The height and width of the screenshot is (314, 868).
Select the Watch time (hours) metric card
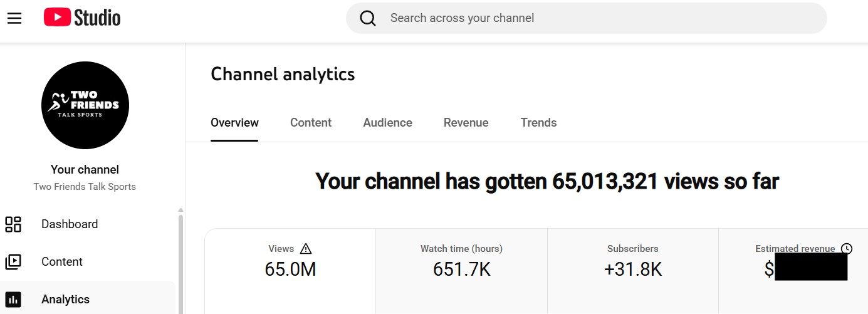pos(461,270)
